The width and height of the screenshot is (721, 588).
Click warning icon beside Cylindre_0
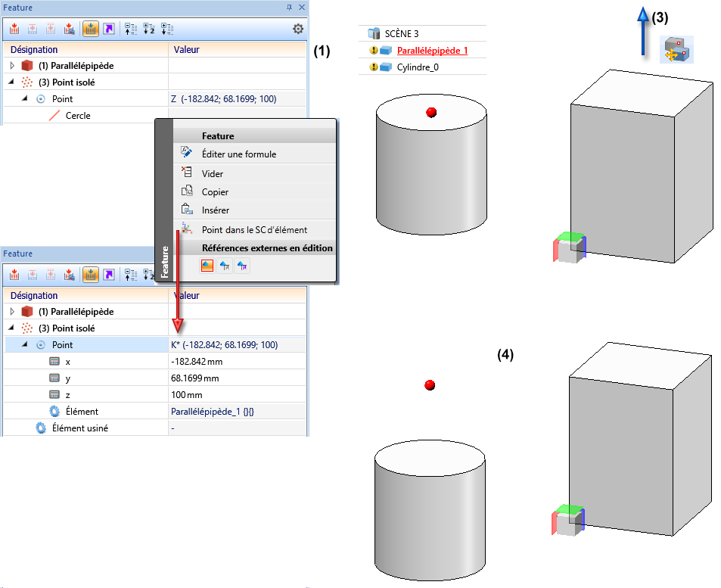374,67
